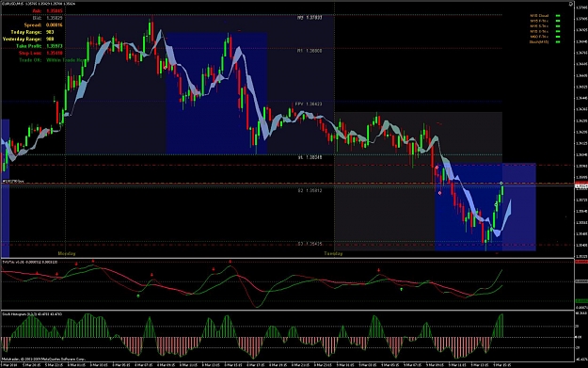
Task: Click the S2 support level label
Action: [310, 190]
